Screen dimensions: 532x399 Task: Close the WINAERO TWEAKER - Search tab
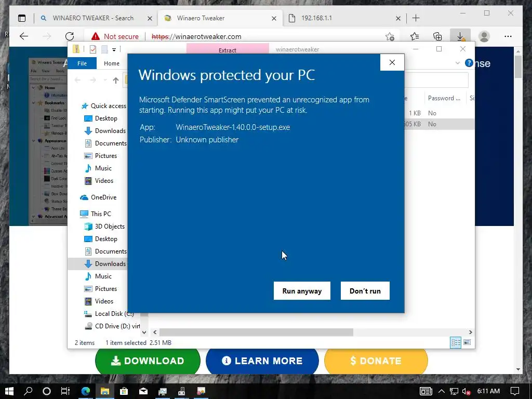coord(150,18)
